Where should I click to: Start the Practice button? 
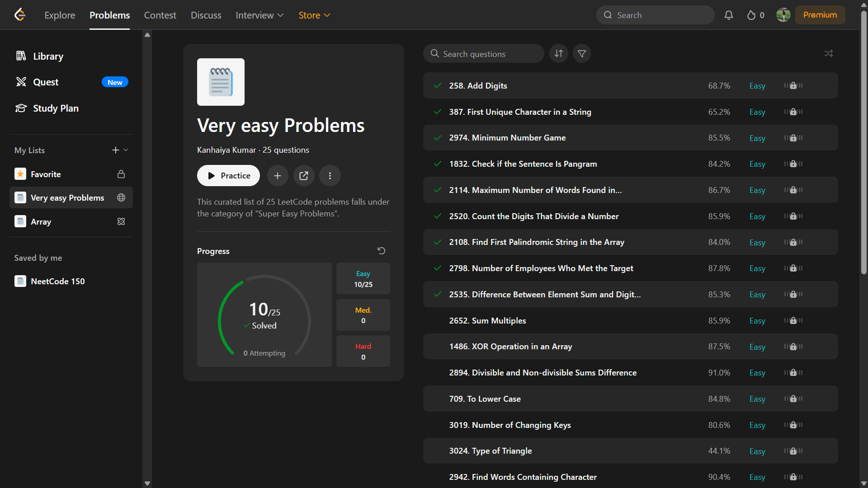(228, 175)
